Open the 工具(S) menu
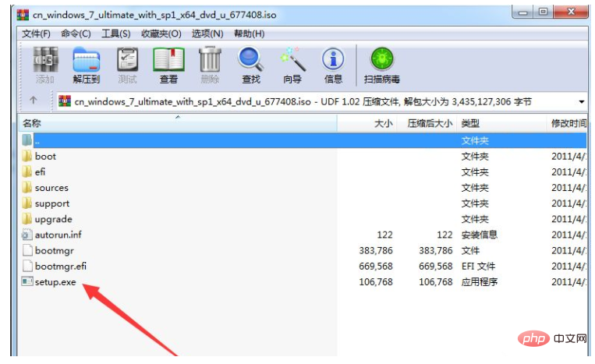The width and height of the screenshot is (595, 364). coord(116,34)
